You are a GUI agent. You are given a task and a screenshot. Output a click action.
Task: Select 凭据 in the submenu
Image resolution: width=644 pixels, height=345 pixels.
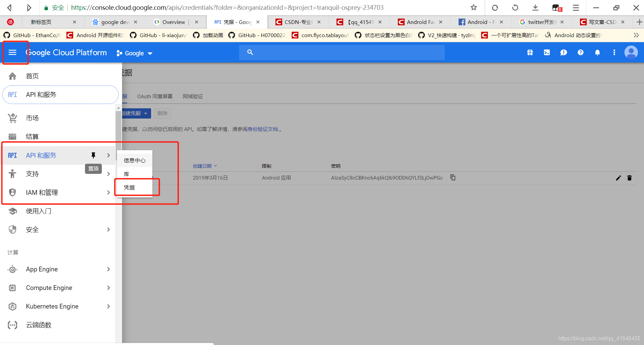pos(135,187)
